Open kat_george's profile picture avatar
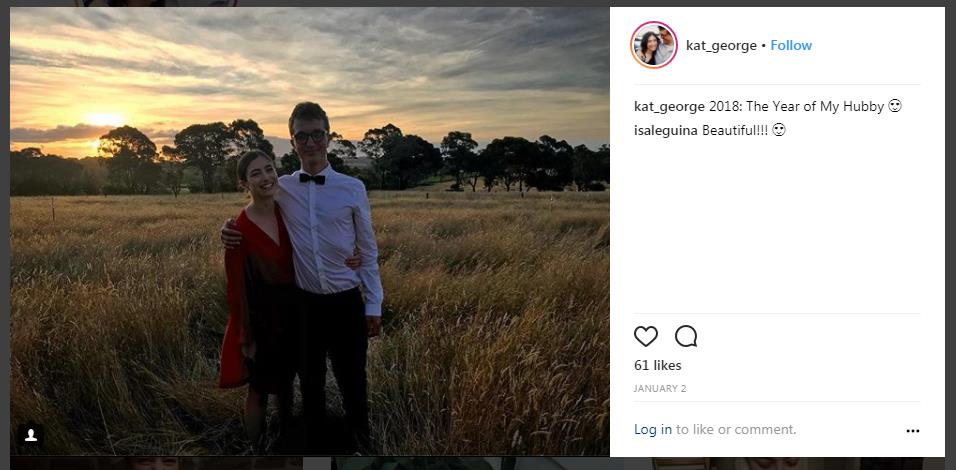 point(654,45)
